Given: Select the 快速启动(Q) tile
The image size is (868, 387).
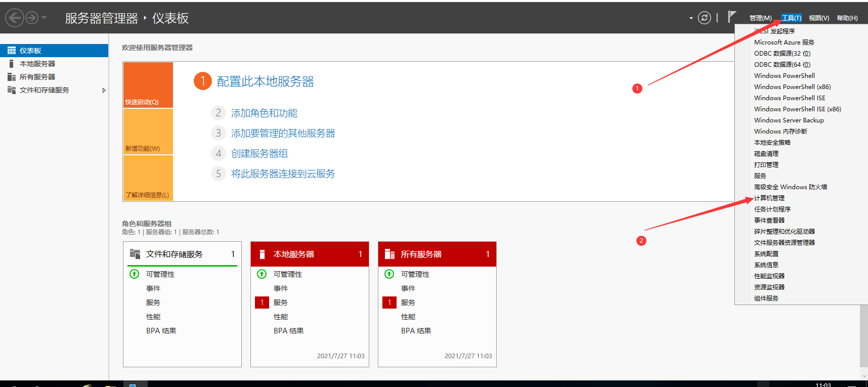Looking at the screenshot, I should point(148,85).
